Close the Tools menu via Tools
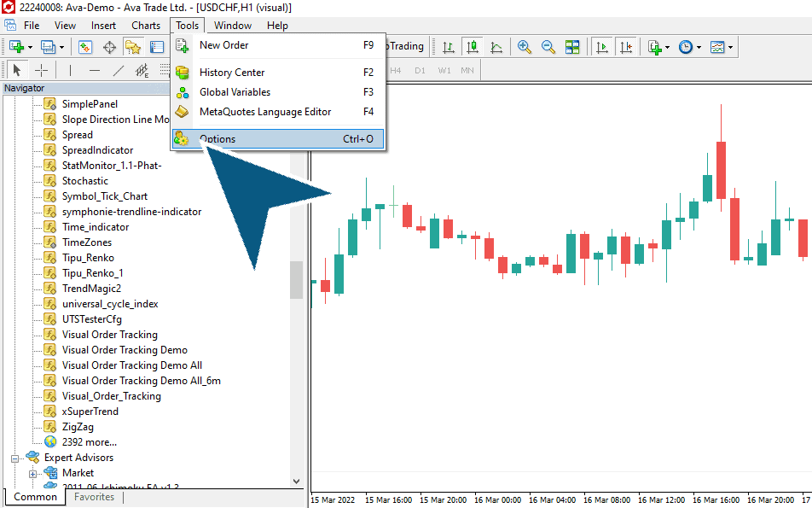Image resolution: width=812 pixels, height=508 pixels. 187,26
